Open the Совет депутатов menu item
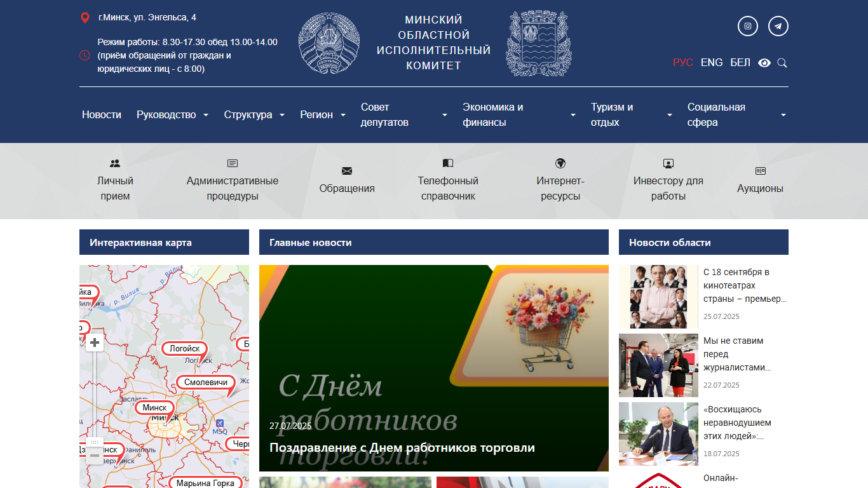Viewport: 868px width, 488px height. [x=384, y=115]
